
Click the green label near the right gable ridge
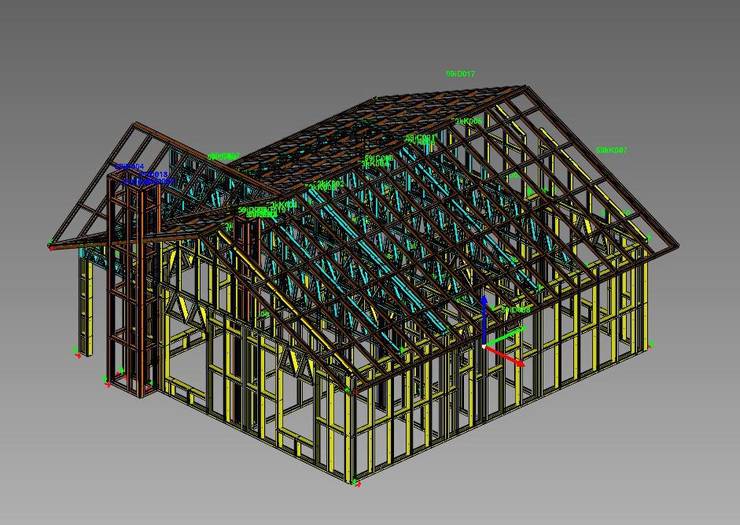click(467, 122)
